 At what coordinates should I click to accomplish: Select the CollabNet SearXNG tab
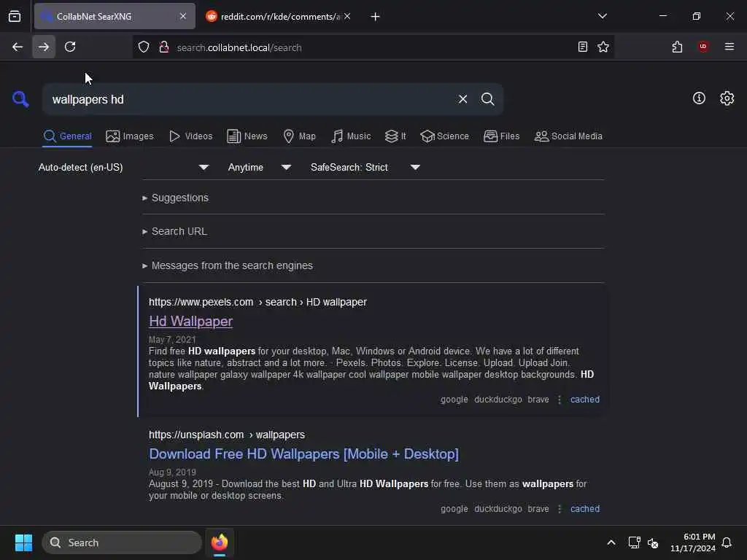(x=115, y=16)
